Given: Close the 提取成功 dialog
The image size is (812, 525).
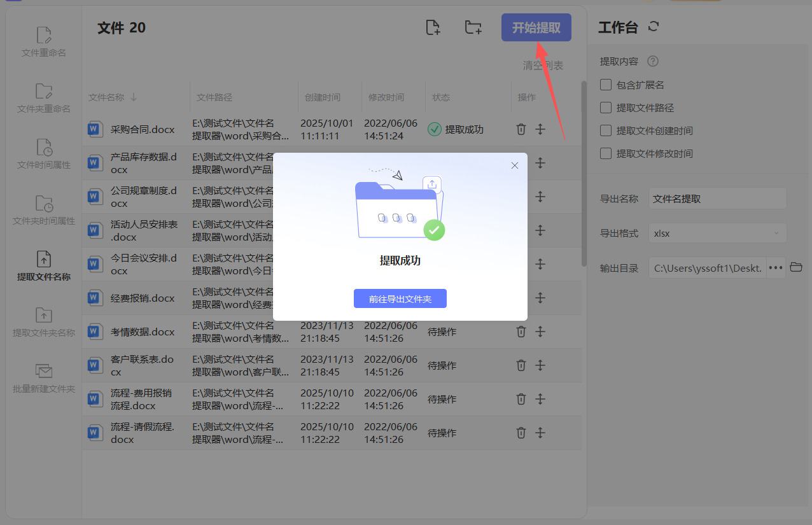Looking at the screenshot, I should (x=515, y=165).
